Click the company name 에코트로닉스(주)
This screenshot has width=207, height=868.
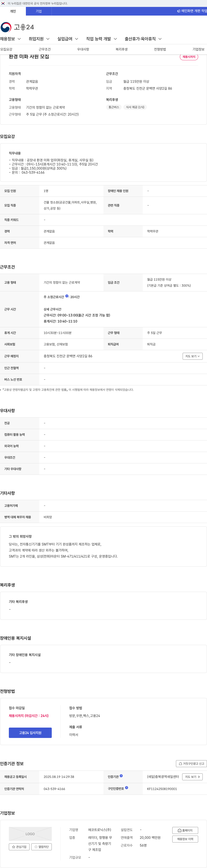click(100, 830)
